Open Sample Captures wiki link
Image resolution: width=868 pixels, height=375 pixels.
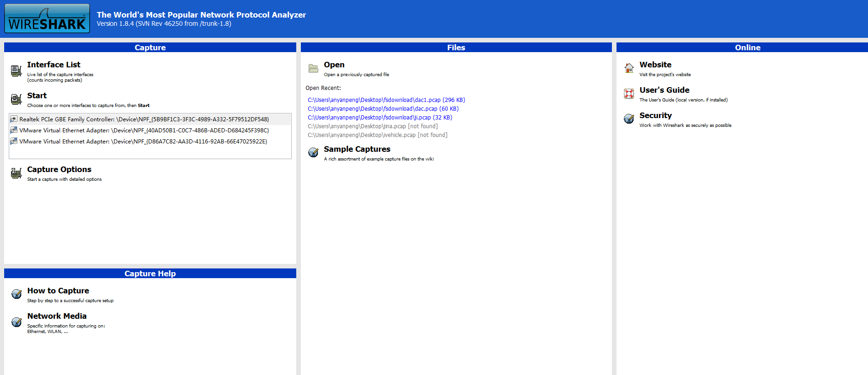(x=357, y=149)
